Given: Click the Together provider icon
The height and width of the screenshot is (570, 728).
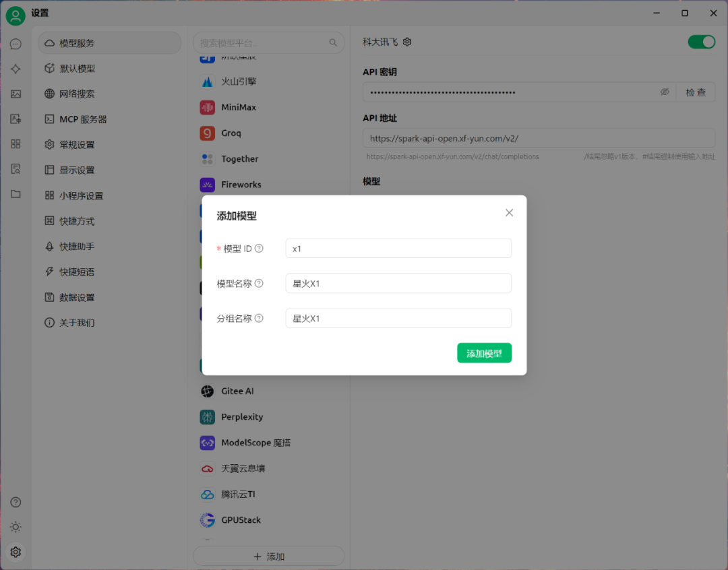Looking at the screenshot, I should pos(208,159).
